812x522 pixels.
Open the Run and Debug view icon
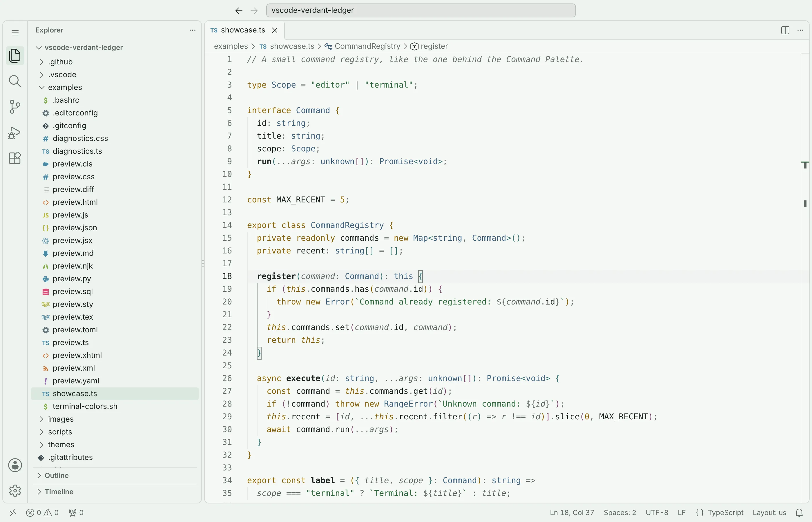[15, 133]
